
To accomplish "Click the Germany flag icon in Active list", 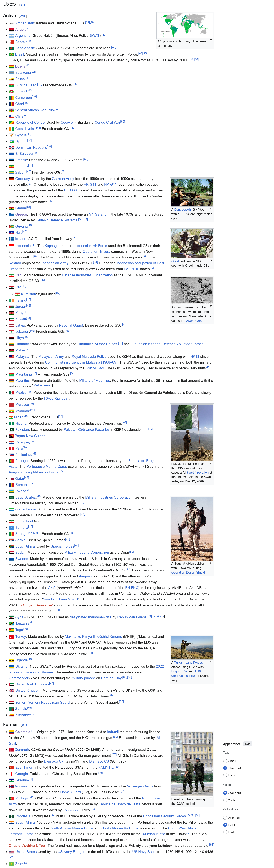I will tap(12, 179).
